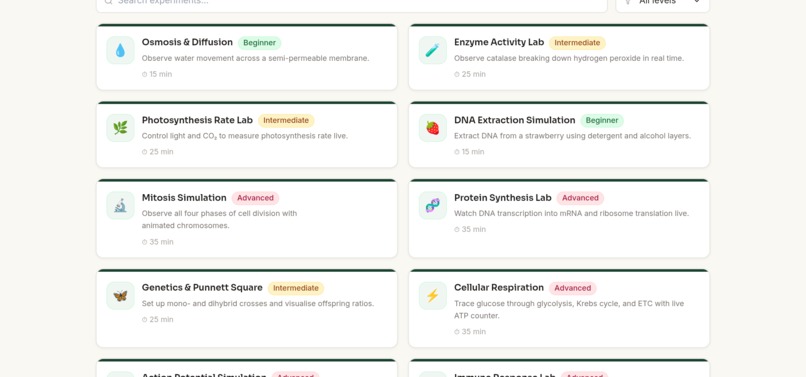Click 'Observe all four phases of cell division' text
This screenshot has height=377, width=806.
point(219,219)
